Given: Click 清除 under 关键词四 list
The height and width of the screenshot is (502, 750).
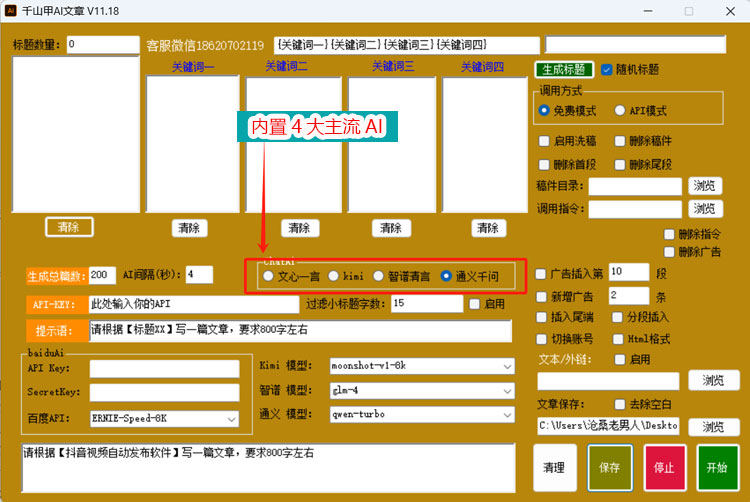Looking at the screenshot, I should pos(488,228).
